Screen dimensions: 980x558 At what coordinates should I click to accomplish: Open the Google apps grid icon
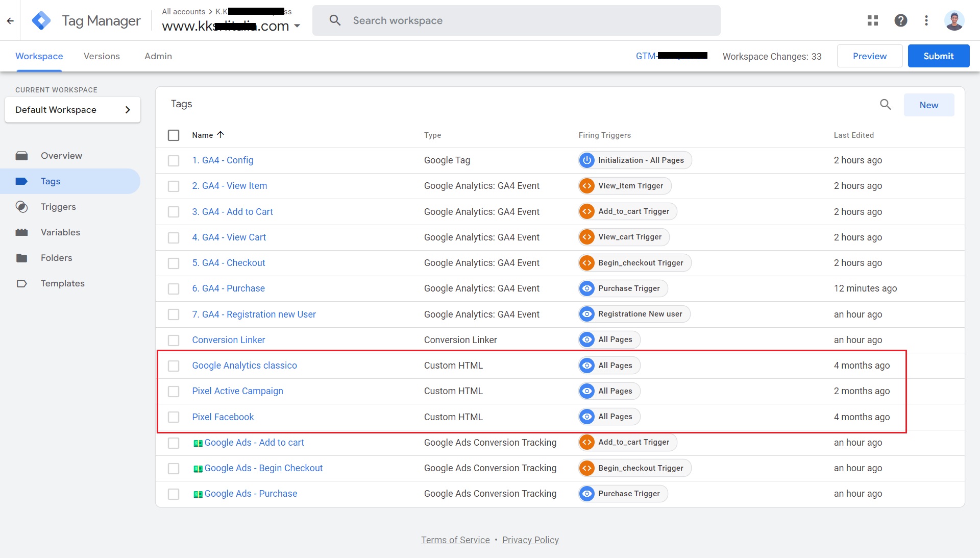[x=873, y=20]
